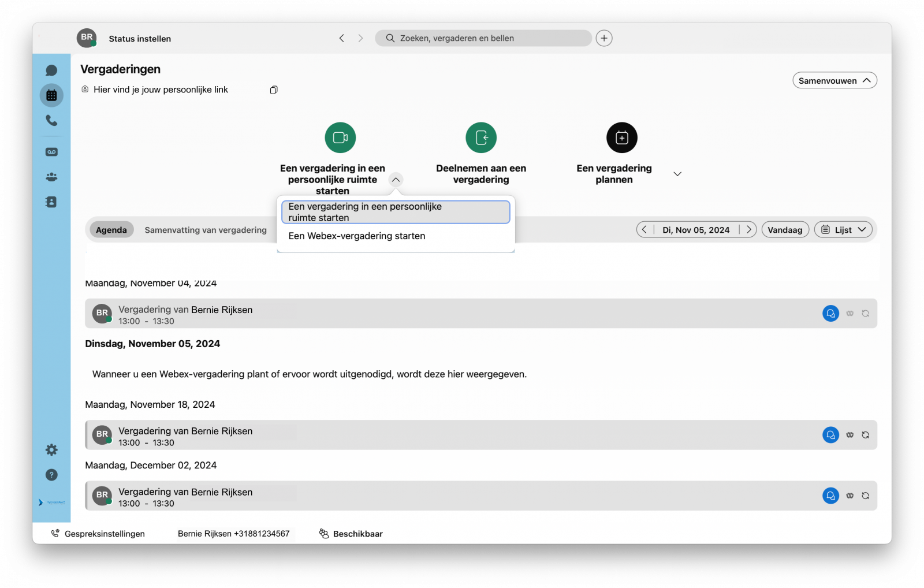Click link icon of November 18 meeting

(x=850, y=435)
